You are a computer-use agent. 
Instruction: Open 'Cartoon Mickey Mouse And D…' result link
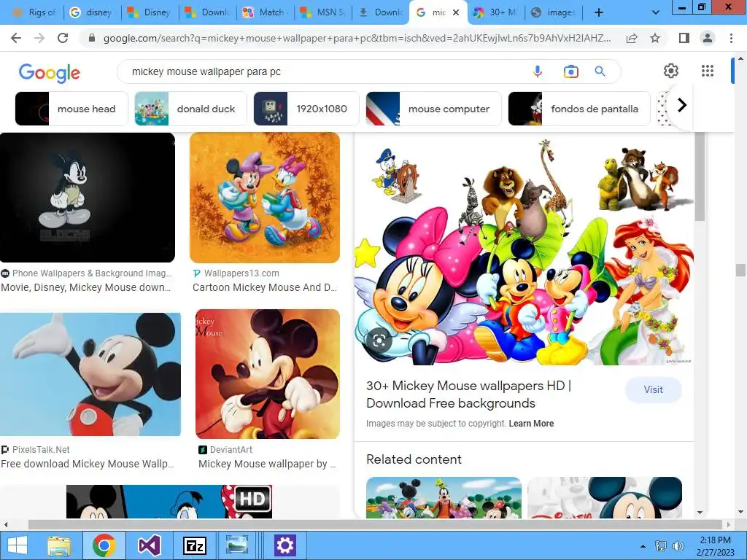pyautogui.click(x=264, y=287)
